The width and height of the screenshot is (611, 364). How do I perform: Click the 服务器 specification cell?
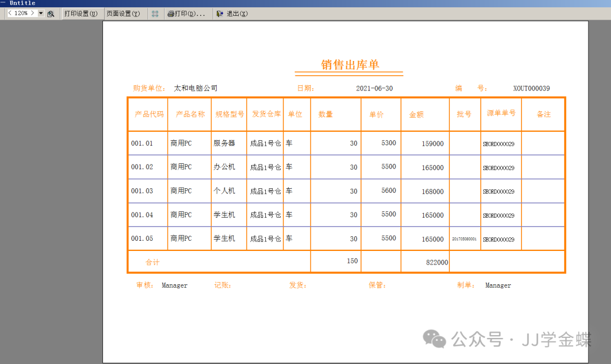[224, 144]
